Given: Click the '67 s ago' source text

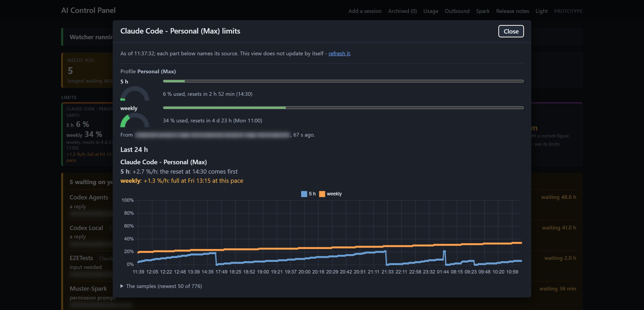Looking at the screenshot, I should pos(304,135).
